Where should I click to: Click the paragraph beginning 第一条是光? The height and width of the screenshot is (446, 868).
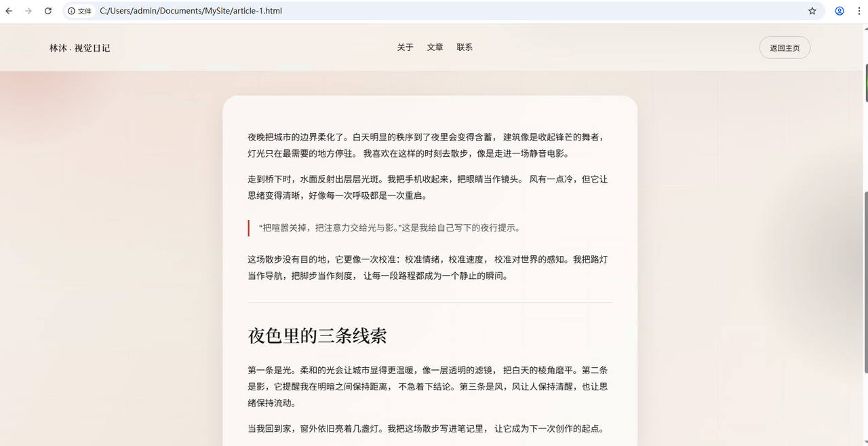click(430, 386)
